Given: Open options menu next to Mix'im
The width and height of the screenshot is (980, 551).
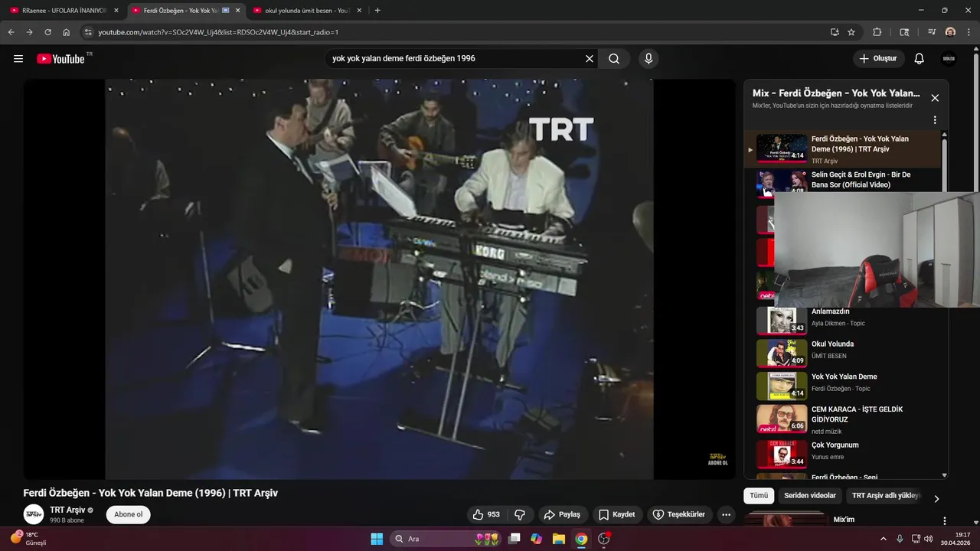Looking at the screenshot, I should click(944, 521).
